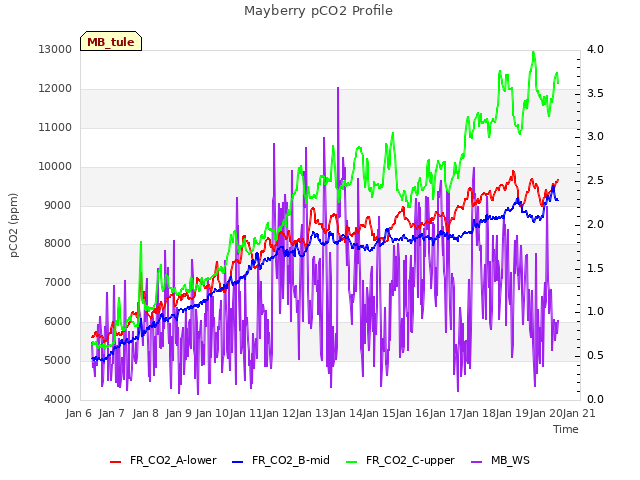Click the 0.5 right axis tick label

coord(595,356)
